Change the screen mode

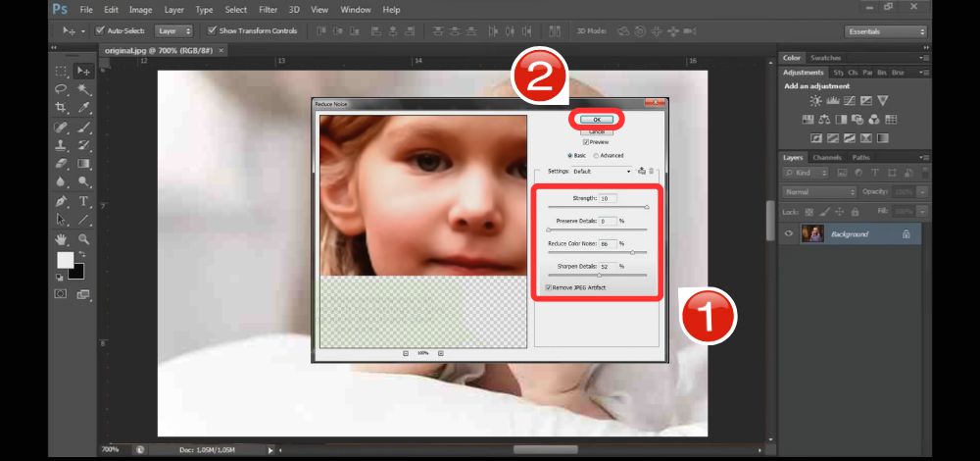click(83, 294)
